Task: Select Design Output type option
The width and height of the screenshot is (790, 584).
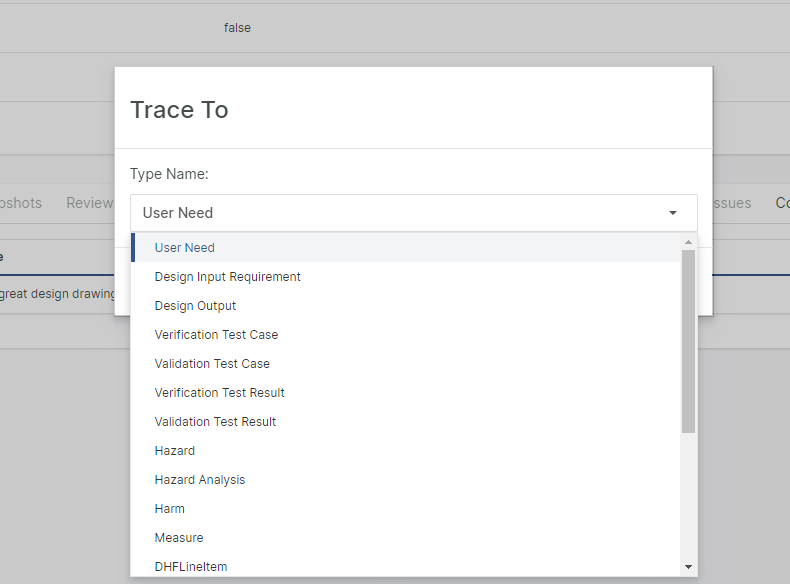Action: pos(195,306)
